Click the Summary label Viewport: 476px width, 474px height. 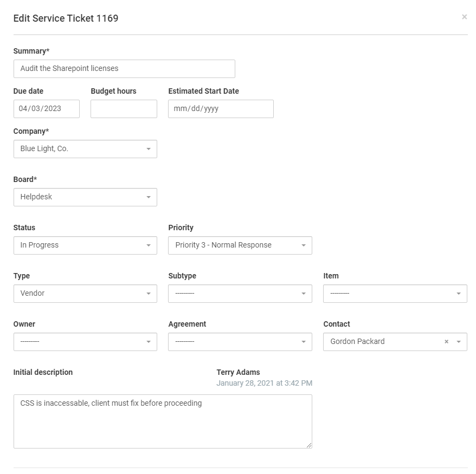click(x=31, y=51)
